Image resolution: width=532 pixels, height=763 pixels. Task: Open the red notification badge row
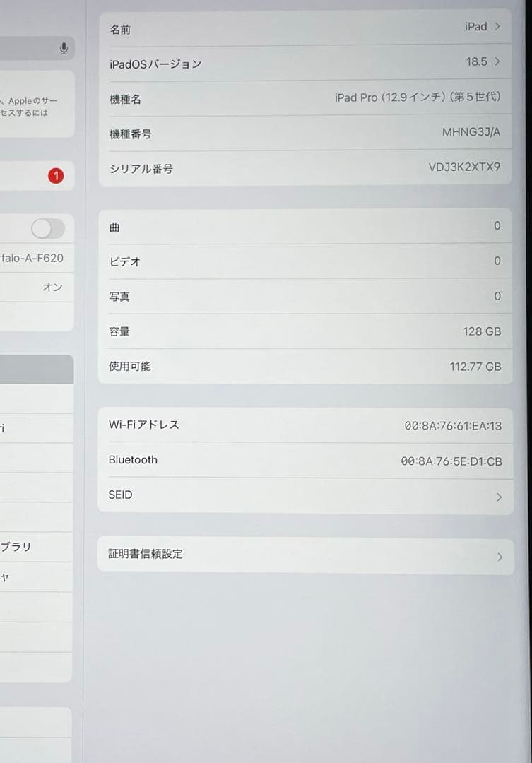pos(37,176)
